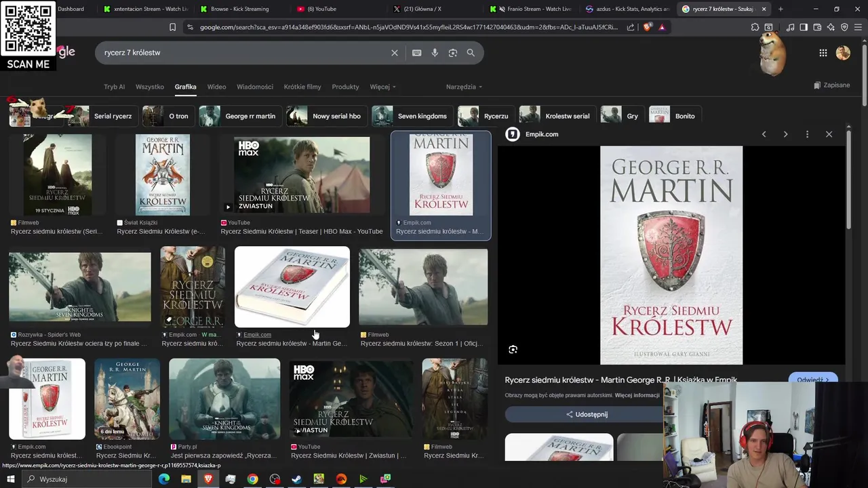Select the O tron filter chip

(x=168, y=116)
